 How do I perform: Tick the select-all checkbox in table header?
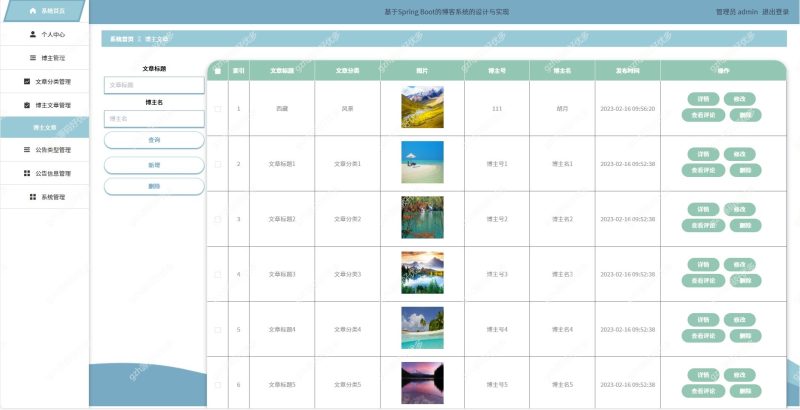click(x=218, y=71)
